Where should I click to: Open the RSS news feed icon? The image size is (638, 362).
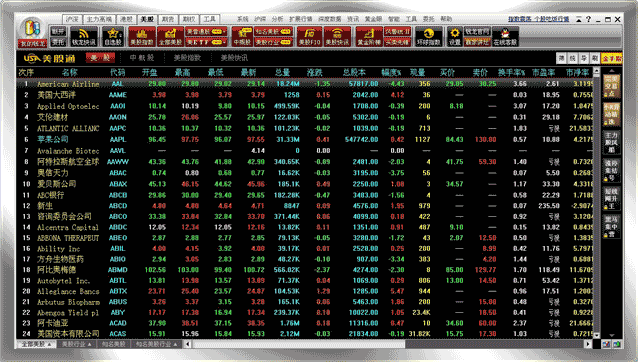(84, 36)
